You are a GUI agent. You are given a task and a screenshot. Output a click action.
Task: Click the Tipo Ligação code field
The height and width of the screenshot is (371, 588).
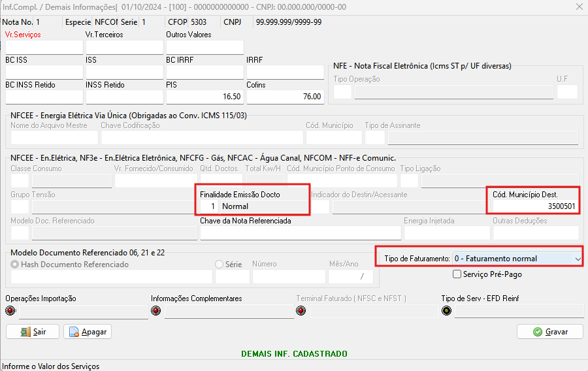tap(409, 181)
